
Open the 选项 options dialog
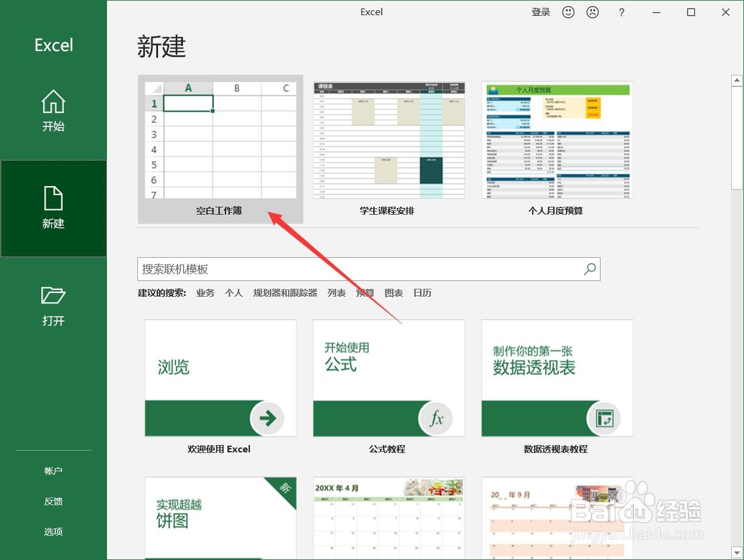tap(53, 531)
